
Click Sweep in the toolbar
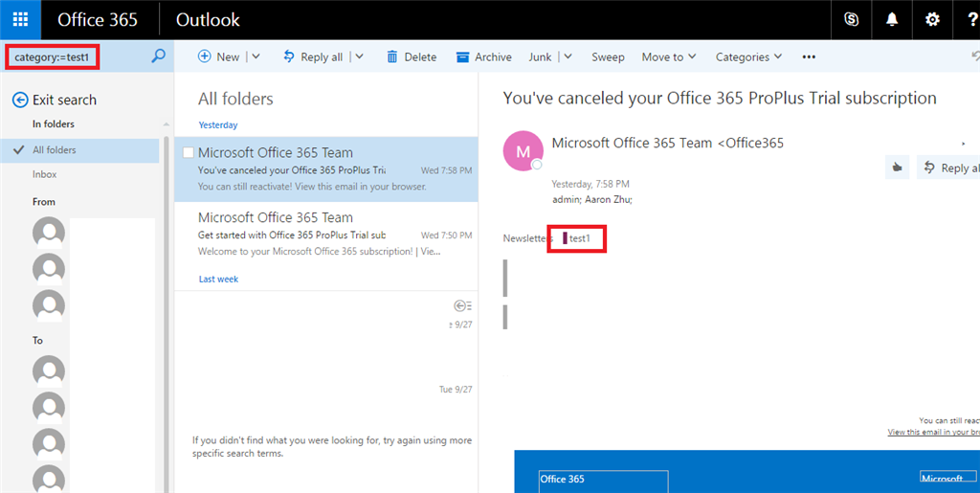pos(608,56)
